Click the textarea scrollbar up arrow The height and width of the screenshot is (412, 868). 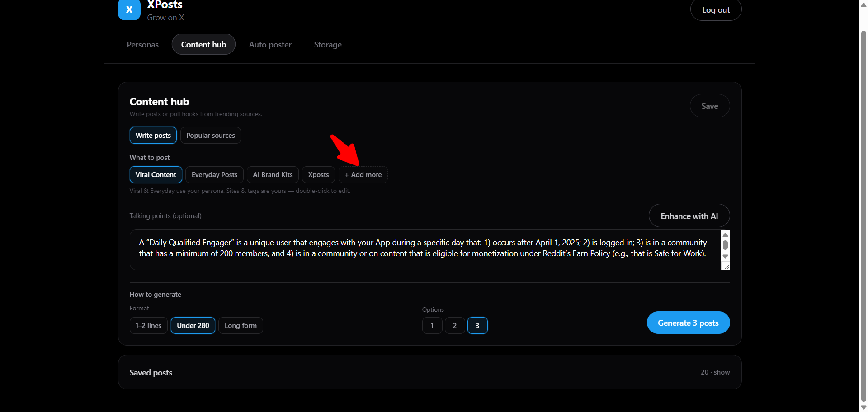tap(725, 235)
